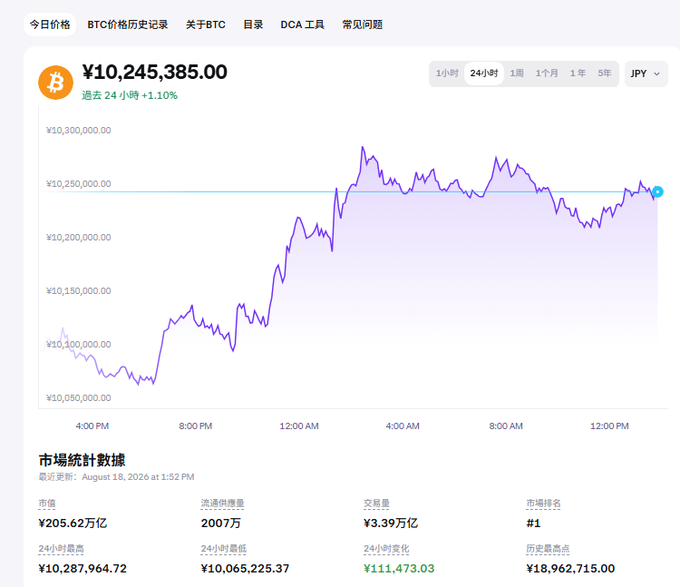The image size is (680, 587).
Task: Open the JPY currency dropdown
Action: pyautogui.click(x=646, y=74)
